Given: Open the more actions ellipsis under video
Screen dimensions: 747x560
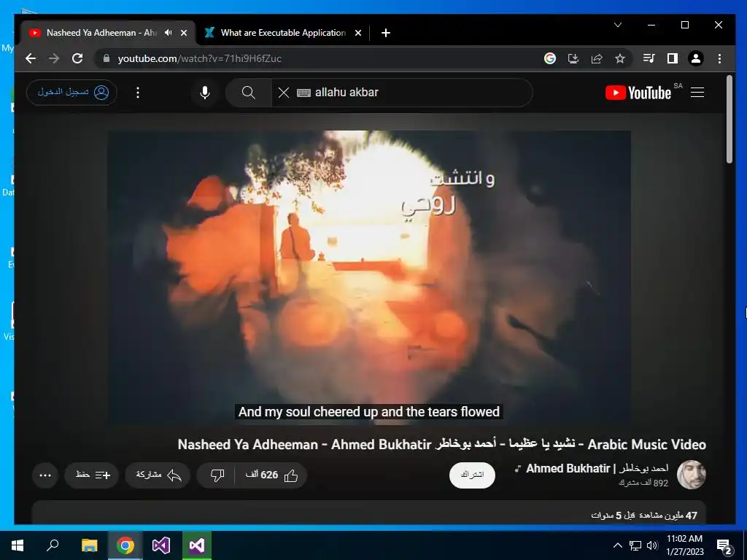Looking at the screenshot, I should (x=45, y=475).
